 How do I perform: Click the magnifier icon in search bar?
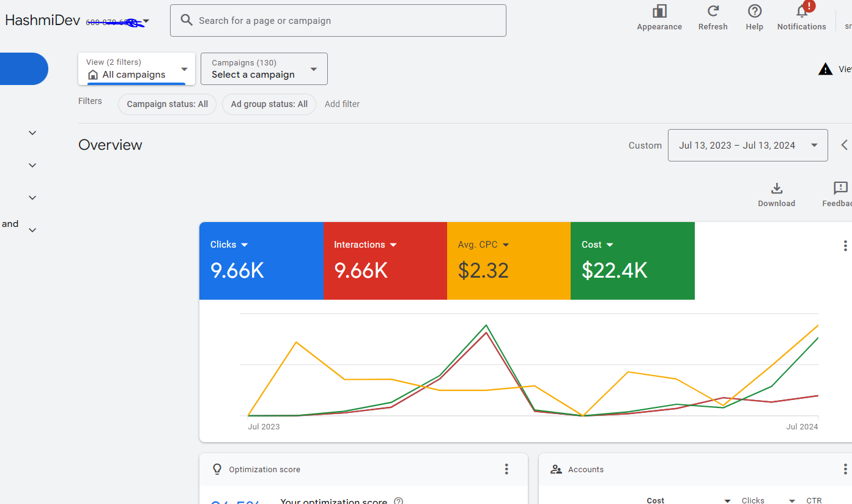coord(187,20)
